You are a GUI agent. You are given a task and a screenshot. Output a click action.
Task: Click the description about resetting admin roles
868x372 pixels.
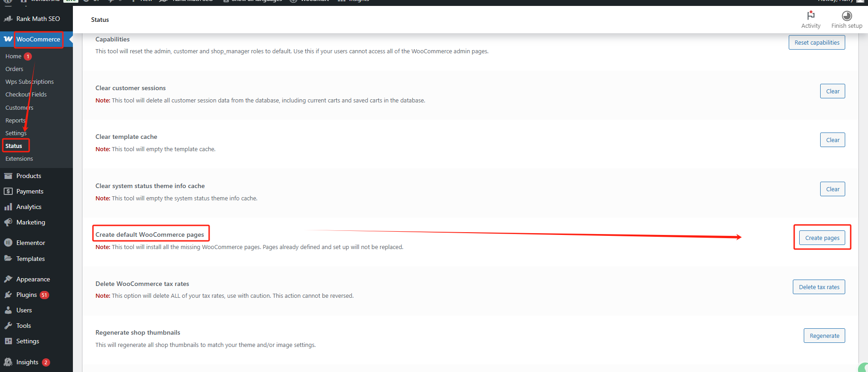(292, 51)
